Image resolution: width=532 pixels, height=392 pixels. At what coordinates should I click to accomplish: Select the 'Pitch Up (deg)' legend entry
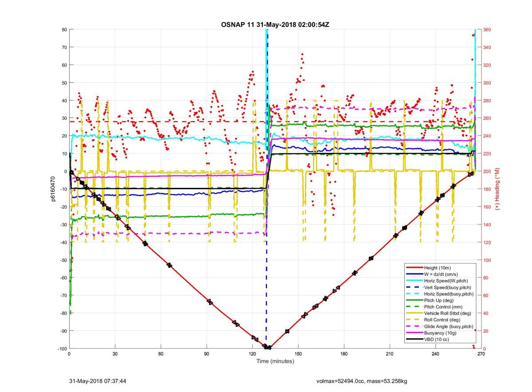point(438,300)
